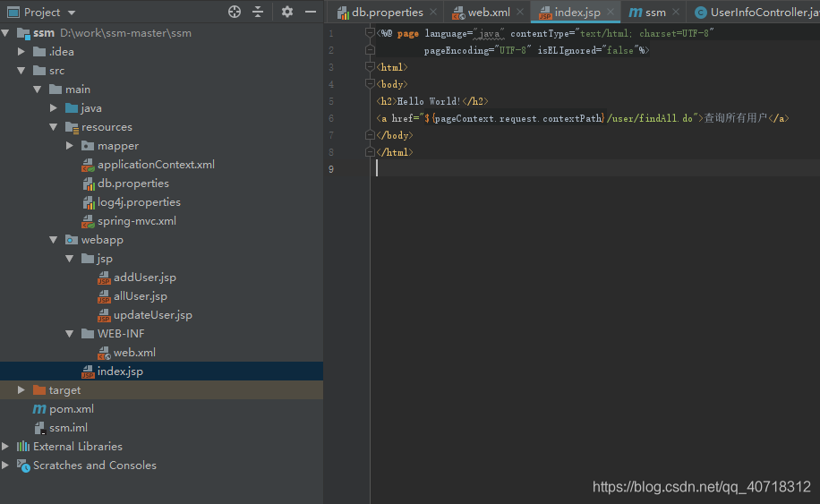The image size is (820, 504).
Task: Toggle code fold on closing html tag
Action: [x=370, y=152]
